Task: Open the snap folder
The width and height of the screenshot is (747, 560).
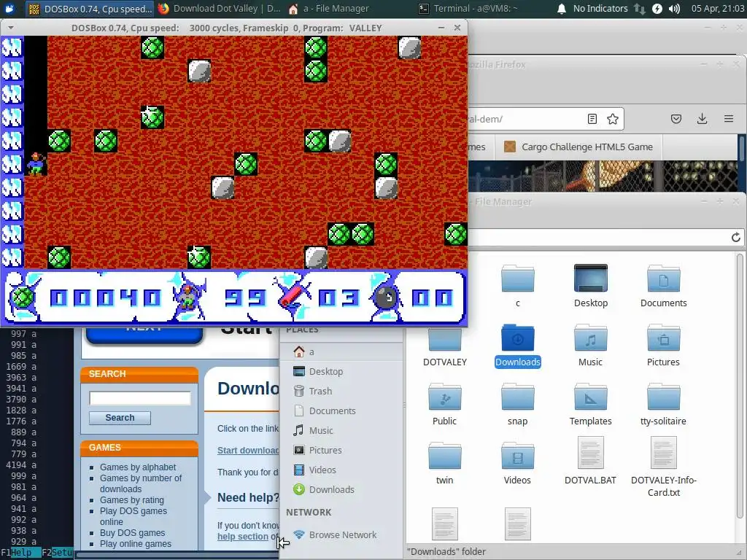Action: [x=517, y=404]
